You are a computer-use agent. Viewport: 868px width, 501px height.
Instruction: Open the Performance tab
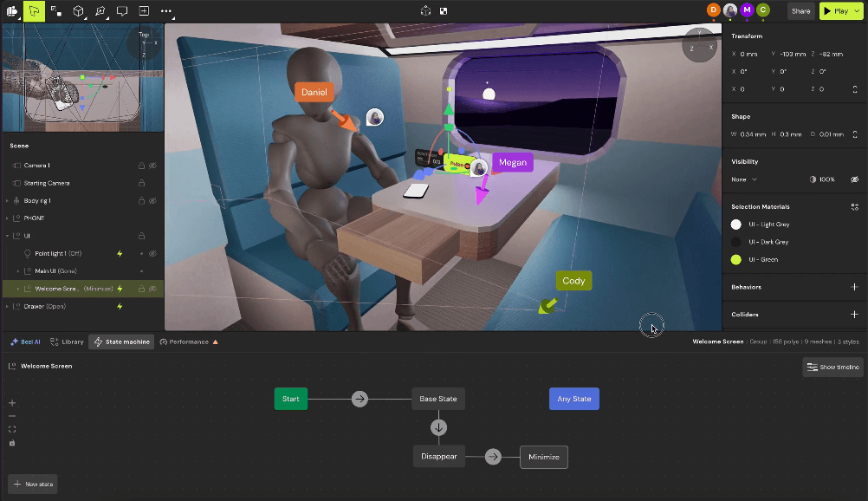point(189,342)
